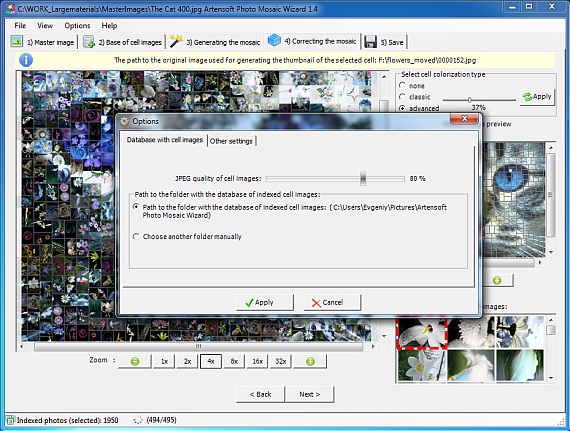Click the 'Indexed photos (selected): 1950' status text
The image size is (570, 431).
68,420
